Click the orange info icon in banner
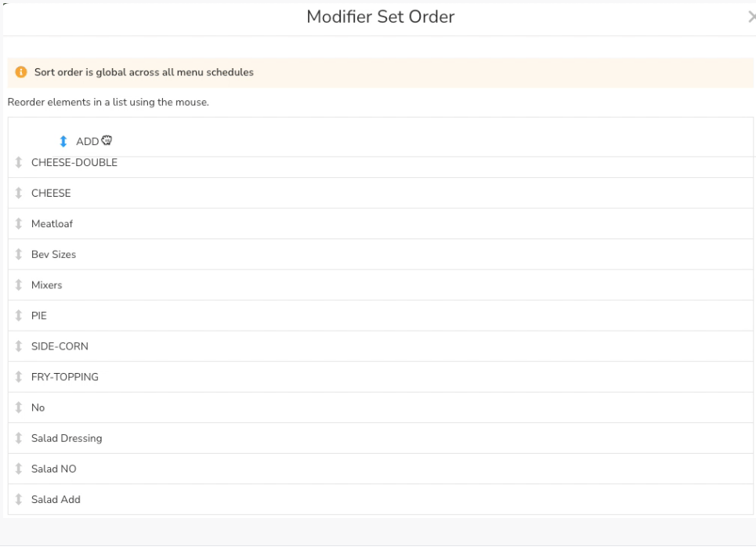 [x=22, y=72]
